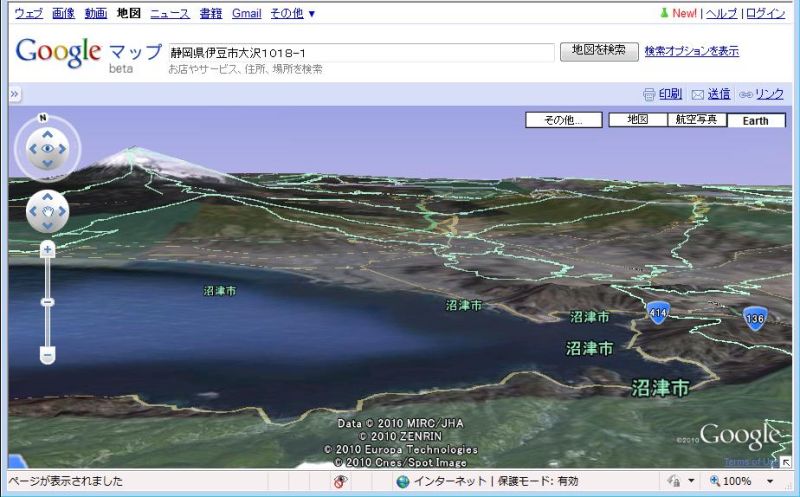Open the Google Maps logo link

tap(89, 55)
